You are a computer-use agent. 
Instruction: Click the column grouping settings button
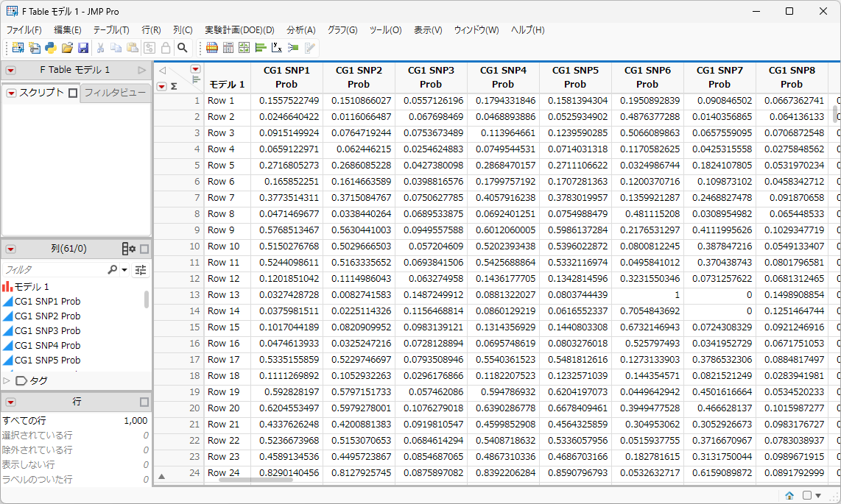tap(129, 249)
